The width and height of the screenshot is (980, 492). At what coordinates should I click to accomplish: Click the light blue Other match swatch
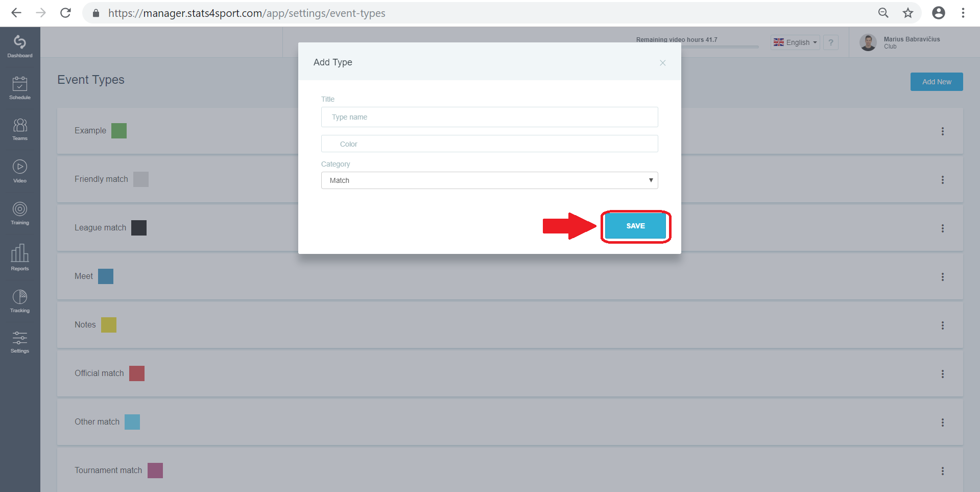click(x=132, y=422)
